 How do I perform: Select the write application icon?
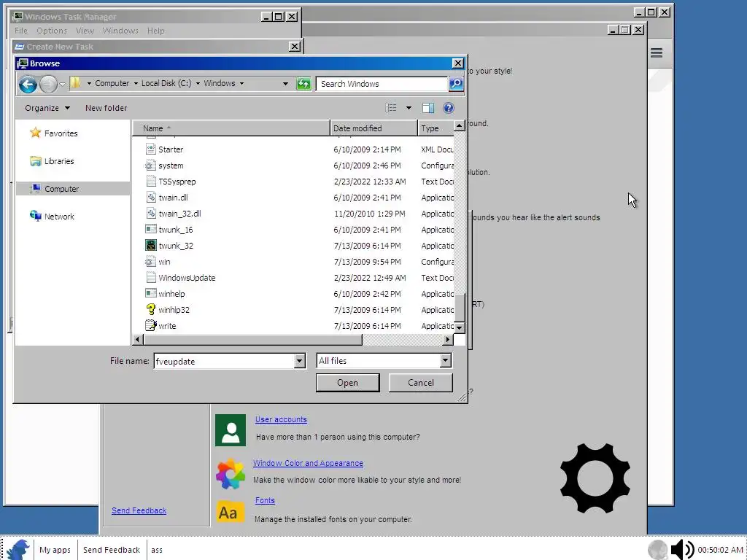click(x=150, y=326)
